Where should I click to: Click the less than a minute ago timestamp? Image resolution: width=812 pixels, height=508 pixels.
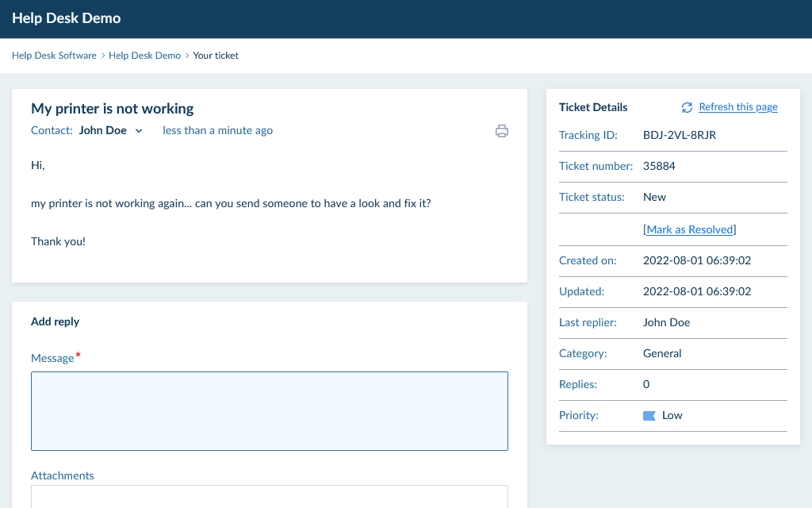[217, 130]
